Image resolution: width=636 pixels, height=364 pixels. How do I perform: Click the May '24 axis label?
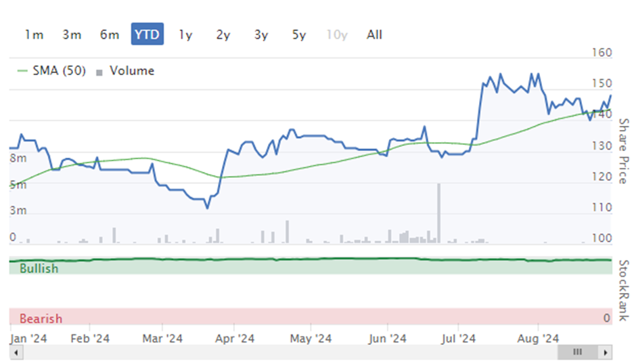tap(311, 338)
